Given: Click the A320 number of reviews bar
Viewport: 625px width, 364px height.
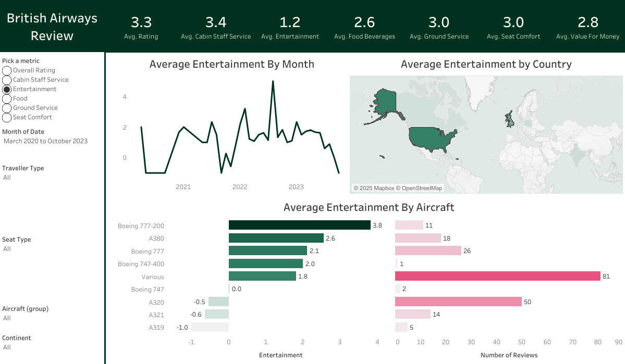Looking at the screenshot, I should 458,302.
